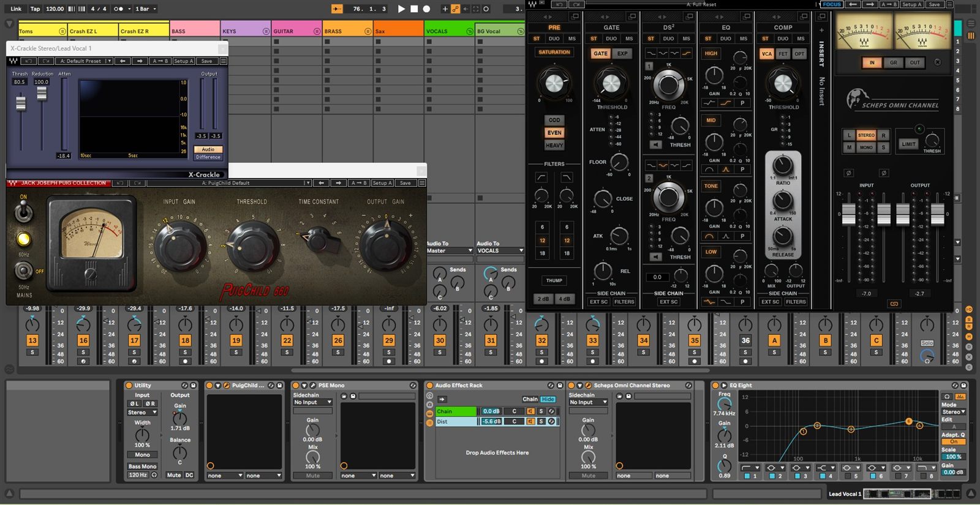Select the PRE module tab in Scheps

click(554, 28)
